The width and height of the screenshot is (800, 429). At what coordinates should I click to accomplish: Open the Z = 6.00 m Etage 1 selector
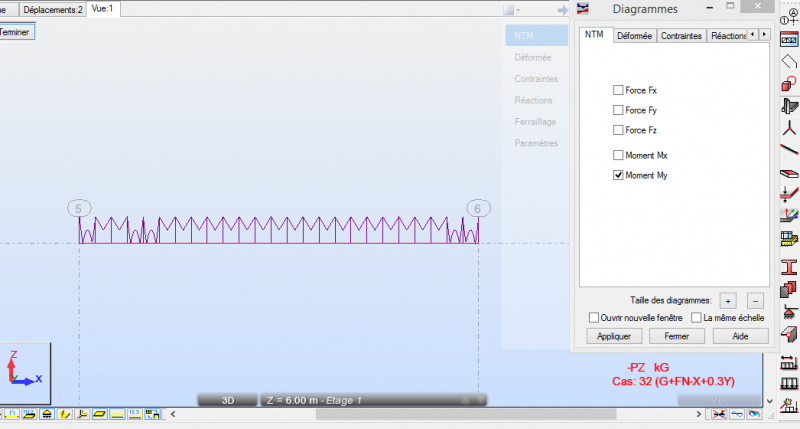pyautogui.click(x=373, y=400)
